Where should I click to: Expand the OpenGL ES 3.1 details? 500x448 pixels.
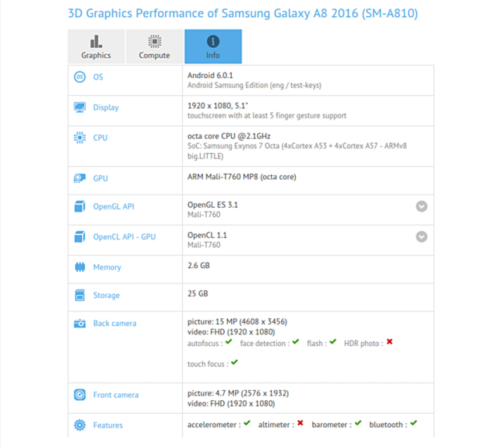[421, 206]
